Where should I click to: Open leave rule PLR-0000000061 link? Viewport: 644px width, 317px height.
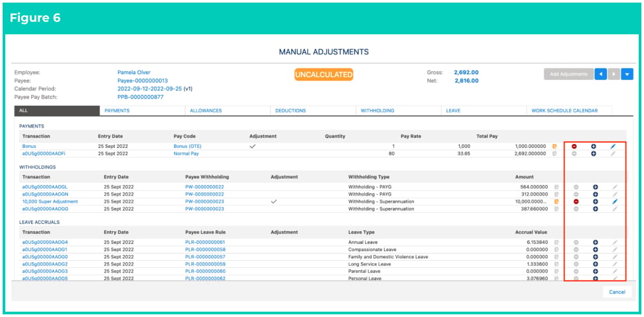205,242
